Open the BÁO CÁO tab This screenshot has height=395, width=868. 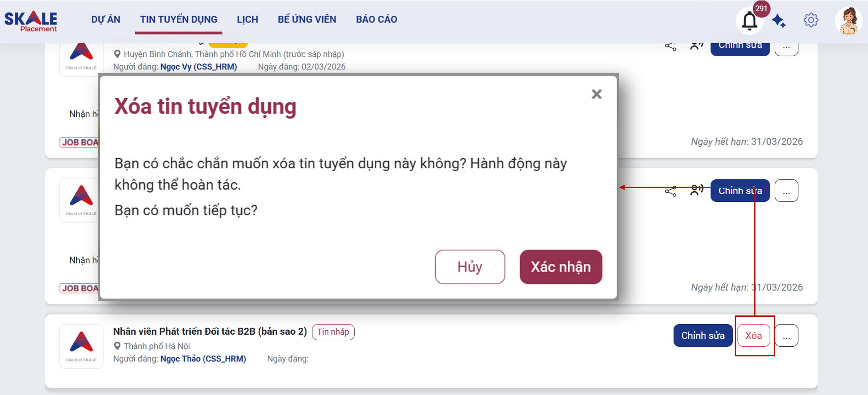point(376,19)
